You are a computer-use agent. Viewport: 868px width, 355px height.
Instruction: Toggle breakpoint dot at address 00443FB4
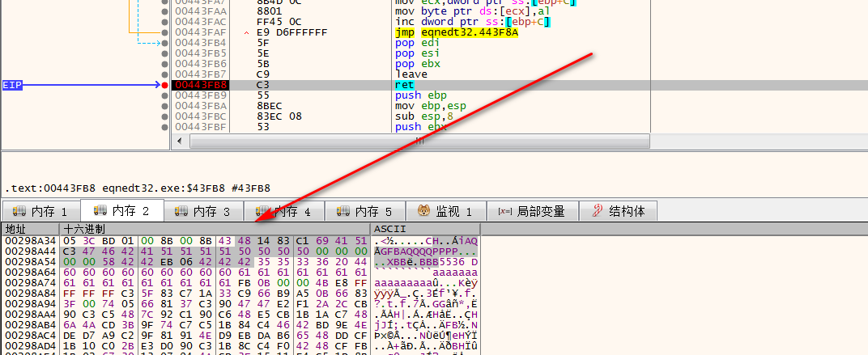164,43
